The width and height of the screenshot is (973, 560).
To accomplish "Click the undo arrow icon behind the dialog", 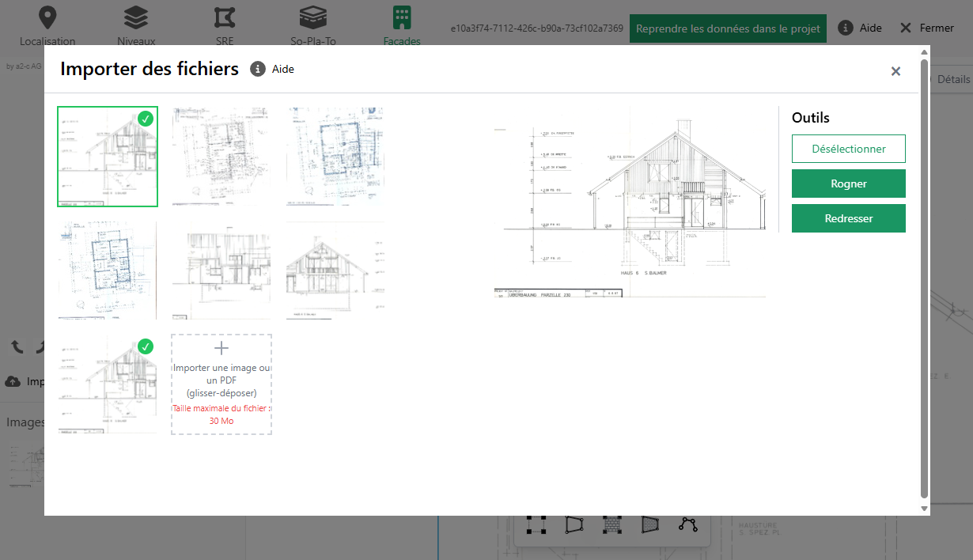I will 17,346.
